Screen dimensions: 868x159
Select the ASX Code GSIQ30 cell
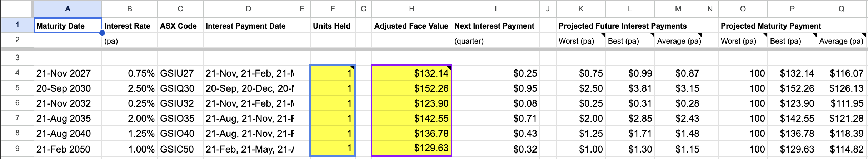tap(180, 88)
